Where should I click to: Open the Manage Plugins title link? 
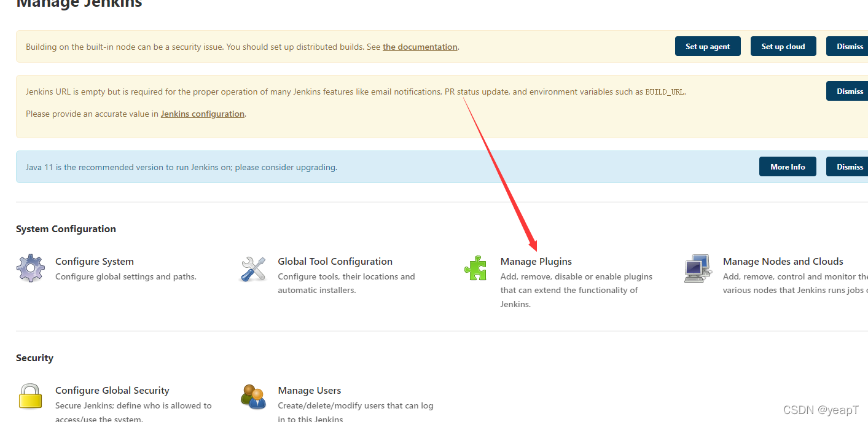pos(536,261)
